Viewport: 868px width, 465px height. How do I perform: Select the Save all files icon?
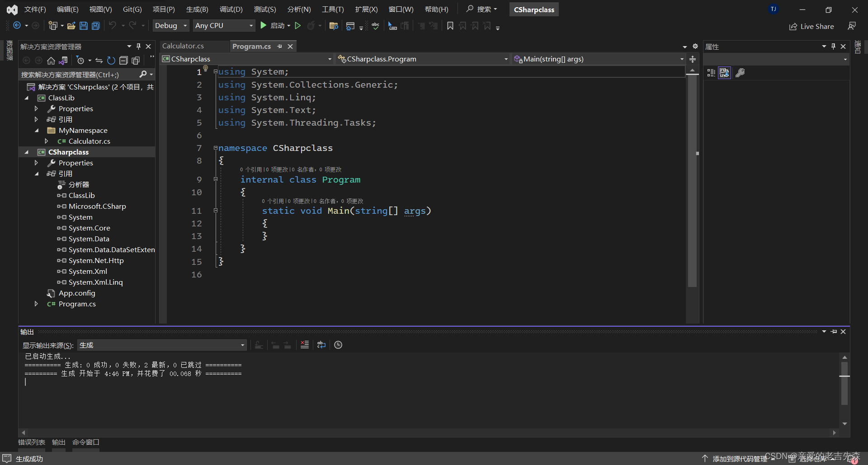(95, 26)
